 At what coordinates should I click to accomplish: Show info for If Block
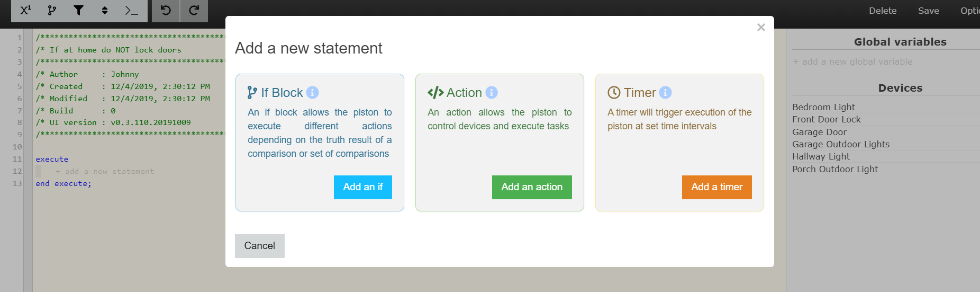[x=313, y=93]
